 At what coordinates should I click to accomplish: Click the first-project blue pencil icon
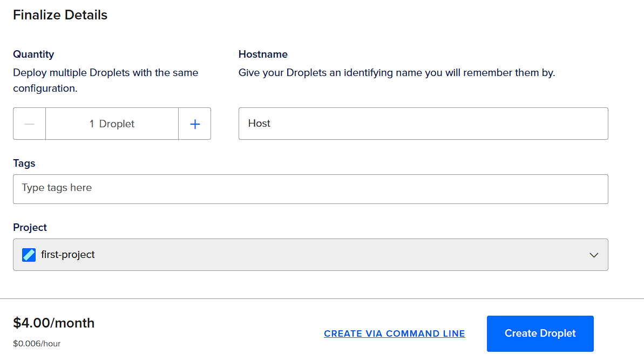pyautogui.click(x=29, y=255)
